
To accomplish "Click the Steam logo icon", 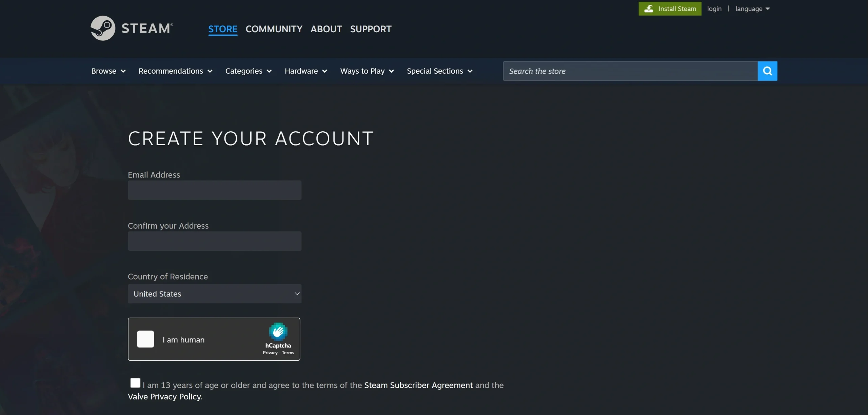I will (103, 28).
